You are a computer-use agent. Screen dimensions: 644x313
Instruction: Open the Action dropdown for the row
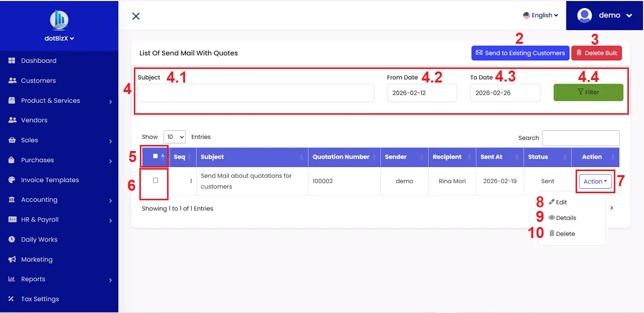595,181
